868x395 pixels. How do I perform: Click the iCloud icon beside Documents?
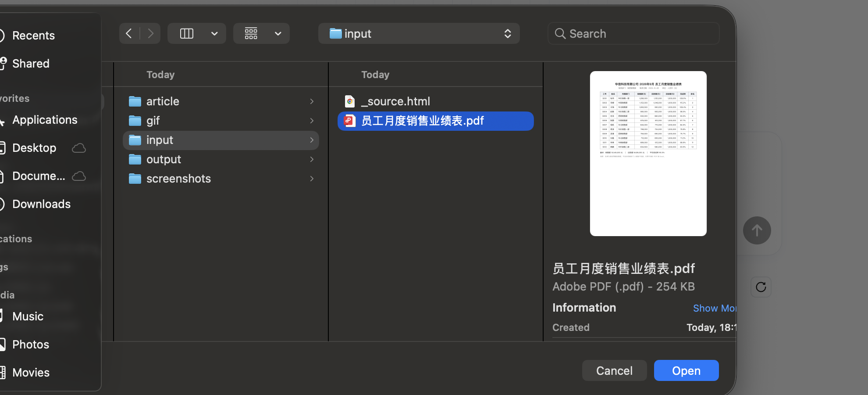(x=79, y=176)
